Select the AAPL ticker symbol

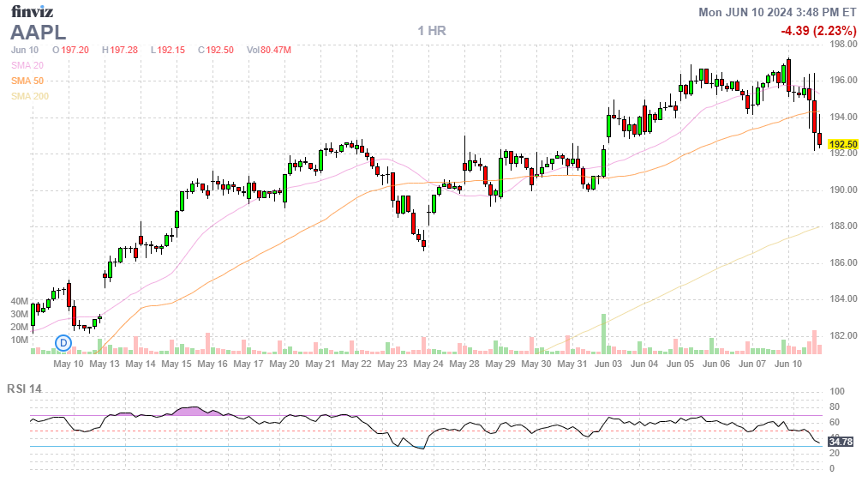click(38, 32)
